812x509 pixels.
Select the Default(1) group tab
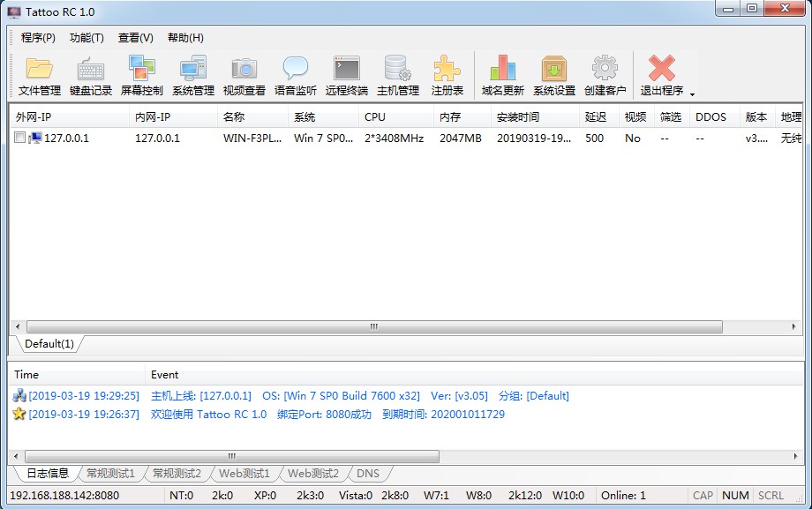pos(49,344)
